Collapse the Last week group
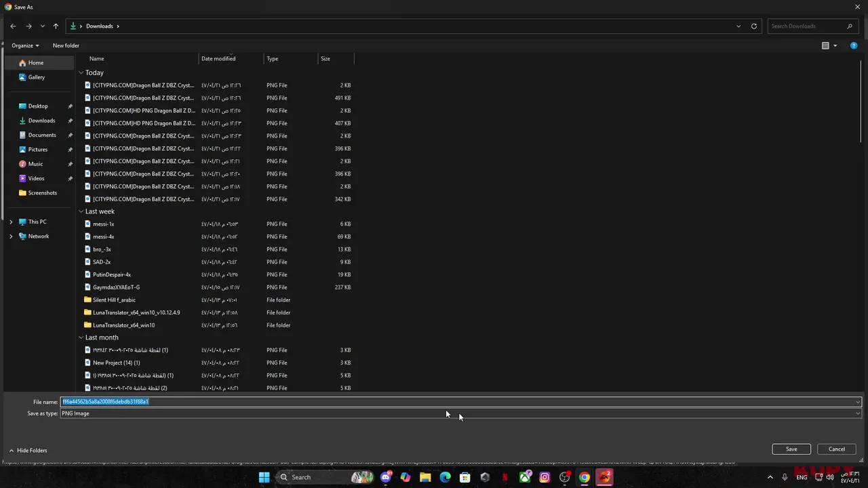Image resolution: width=868 pixels, height=488 pixels. pyautogui.click(x=81, y=211)
